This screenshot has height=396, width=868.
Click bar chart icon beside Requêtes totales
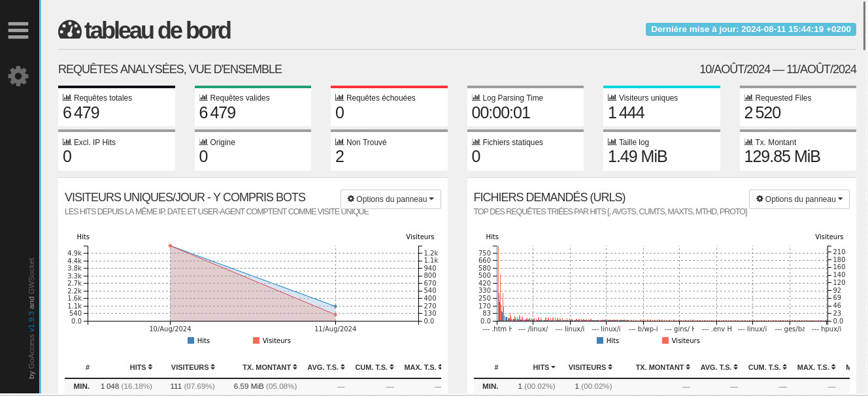[x=67, y=97]
